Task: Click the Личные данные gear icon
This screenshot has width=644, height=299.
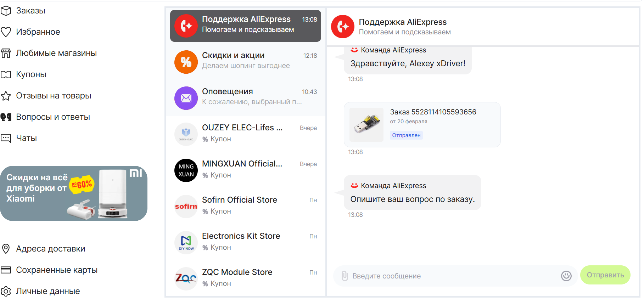Action: pos(6,291)
